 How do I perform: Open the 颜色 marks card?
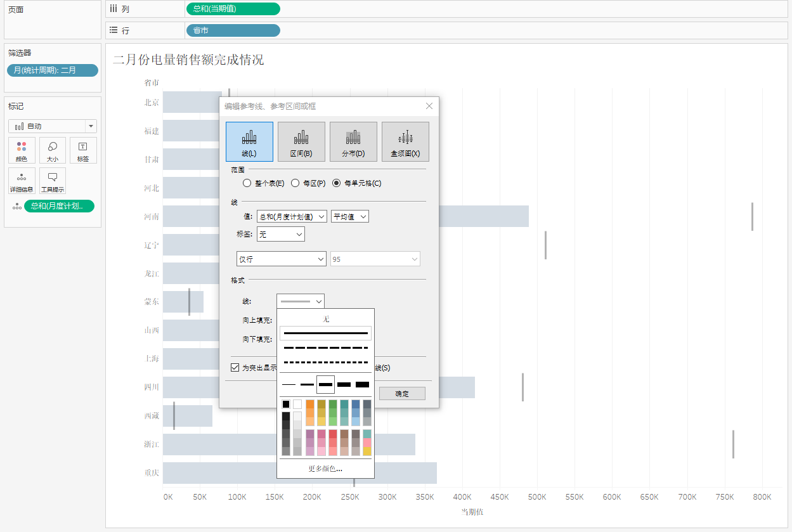coord(22,151)
